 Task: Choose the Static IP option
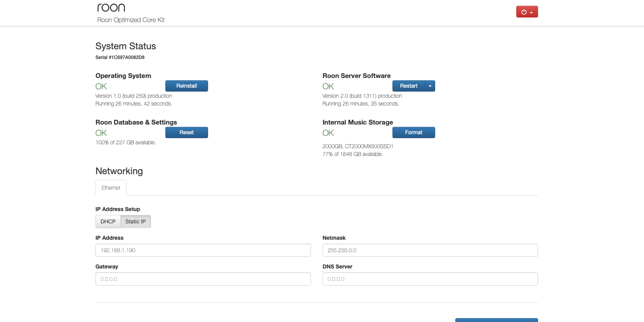(135, 222)
